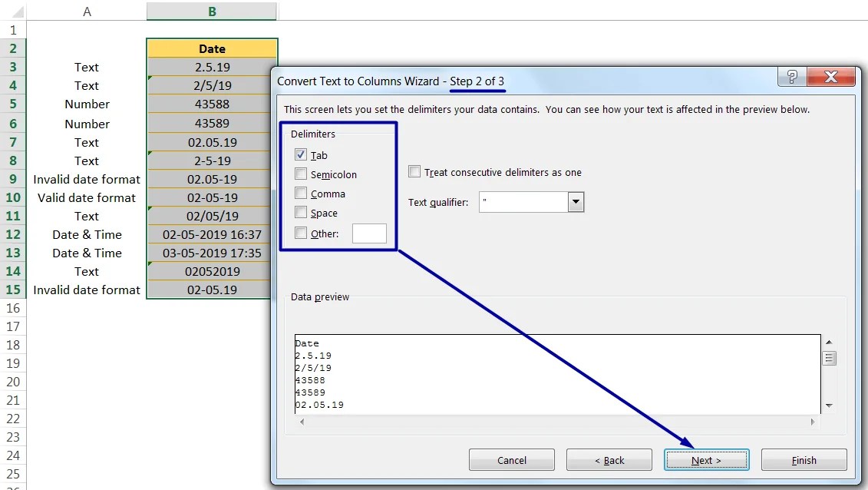Viewport: 868px width, 490px height.
Task: Click the Other delimiter input box
Action: click(x=369, y=233)
